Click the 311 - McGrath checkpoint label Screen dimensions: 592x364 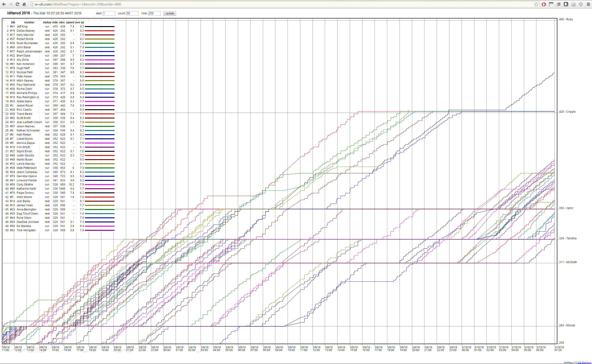[x=568, y=262]
